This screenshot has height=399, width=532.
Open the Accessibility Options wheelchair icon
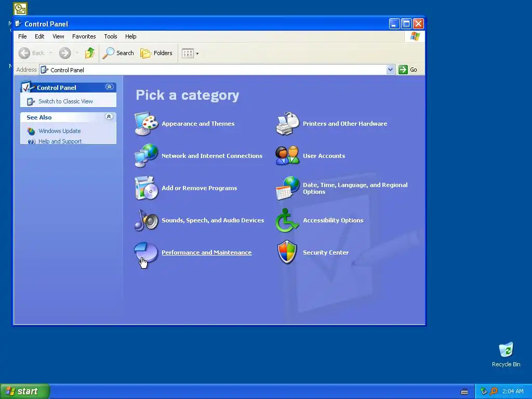[x=287, y=220]
